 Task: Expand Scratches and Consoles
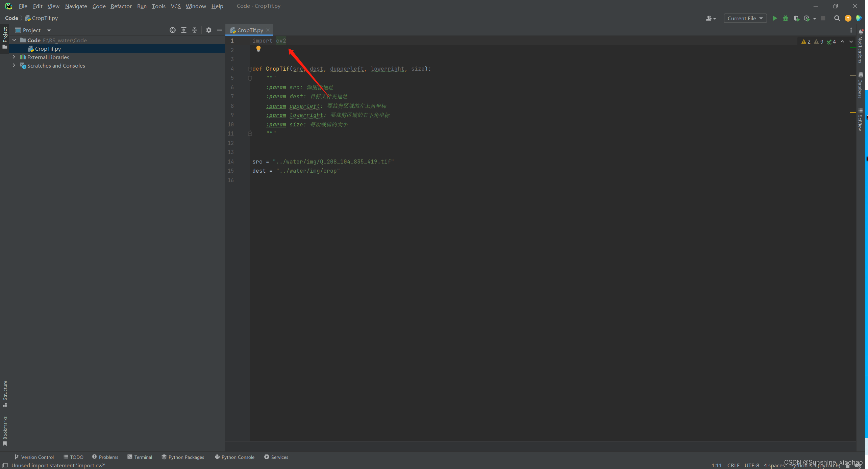[x=14, y=66]
